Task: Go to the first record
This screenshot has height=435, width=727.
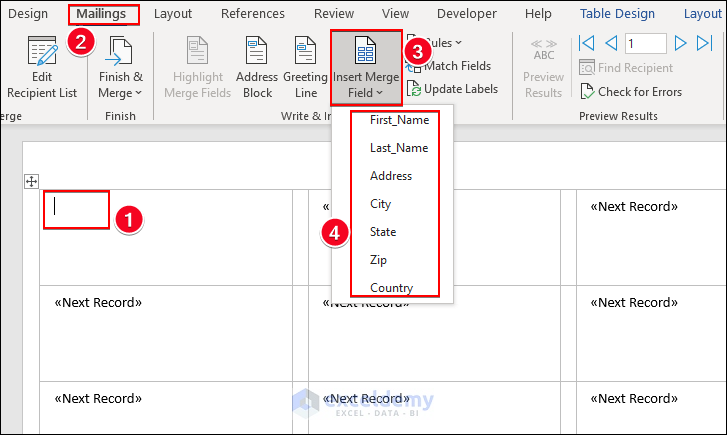Action: click(587, 43)
